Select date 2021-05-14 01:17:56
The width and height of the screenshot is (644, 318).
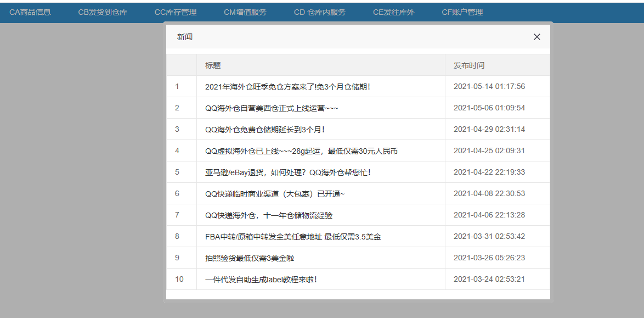489,86
